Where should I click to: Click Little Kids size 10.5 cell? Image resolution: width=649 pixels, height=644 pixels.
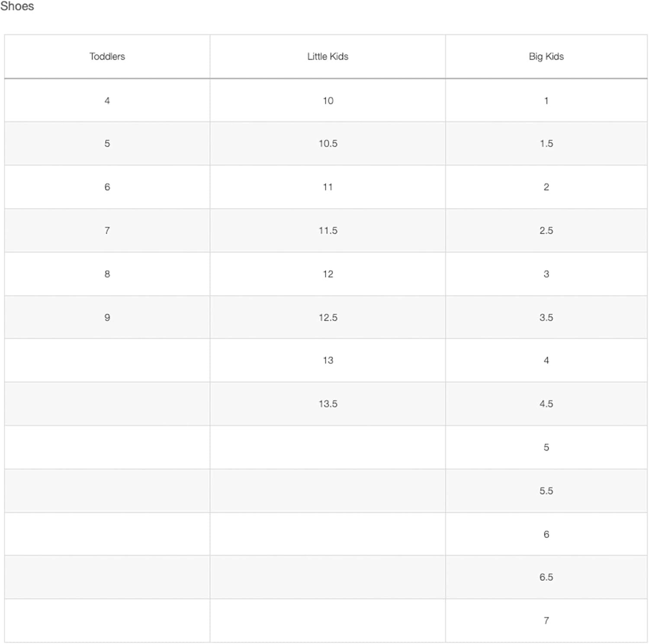pos(328,143)
